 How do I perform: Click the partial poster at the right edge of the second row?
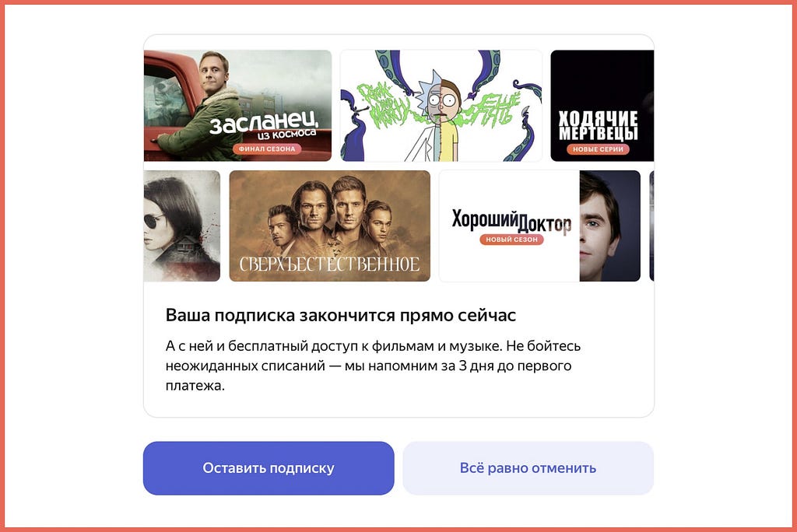[x=651, y=226]
